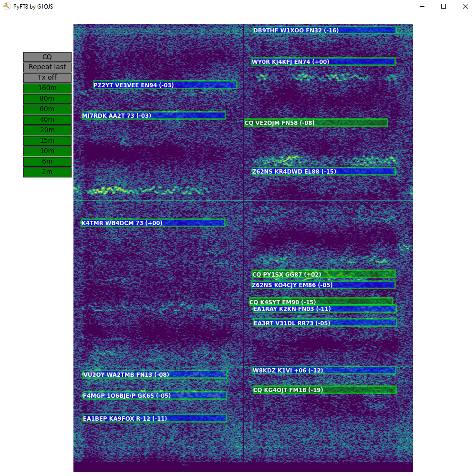Switch to the 15m band
Image resolution: width=475 pixels, height=476 pixels.
pyautogui.click(x=47, y=140)
